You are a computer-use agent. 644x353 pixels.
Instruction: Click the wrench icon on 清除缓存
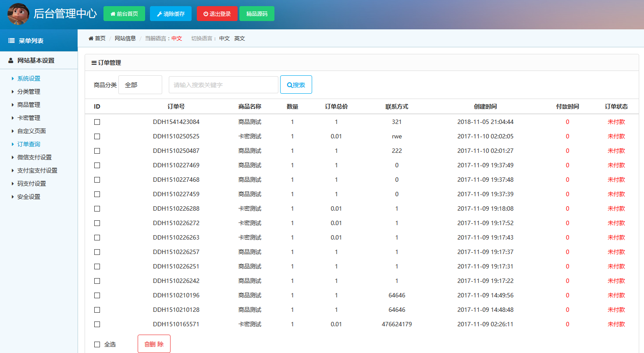pyautogui.click(x=159, y=14)
